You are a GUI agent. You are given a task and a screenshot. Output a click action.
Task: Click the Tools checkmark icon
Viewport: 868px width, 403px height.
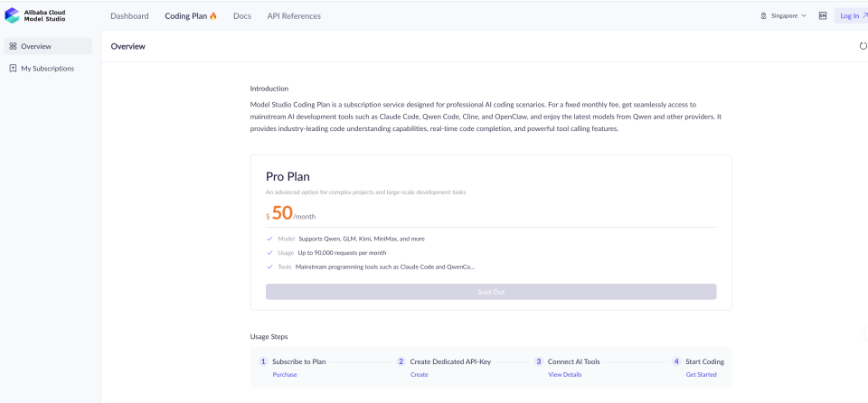click(x=269, y=267)
